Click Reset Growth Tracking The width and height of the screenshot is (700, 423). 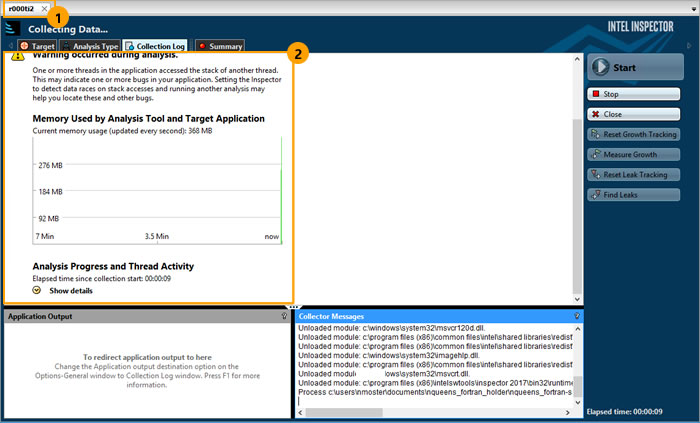(634, 134)
